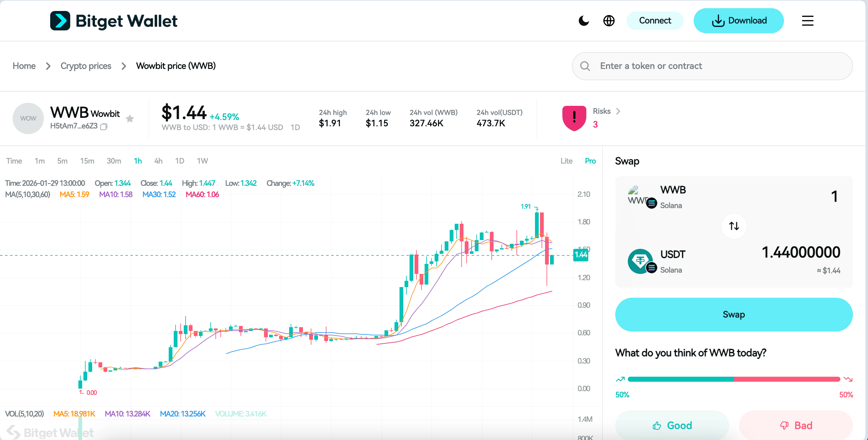Switch the chart to Lite view

pos(566,161)
